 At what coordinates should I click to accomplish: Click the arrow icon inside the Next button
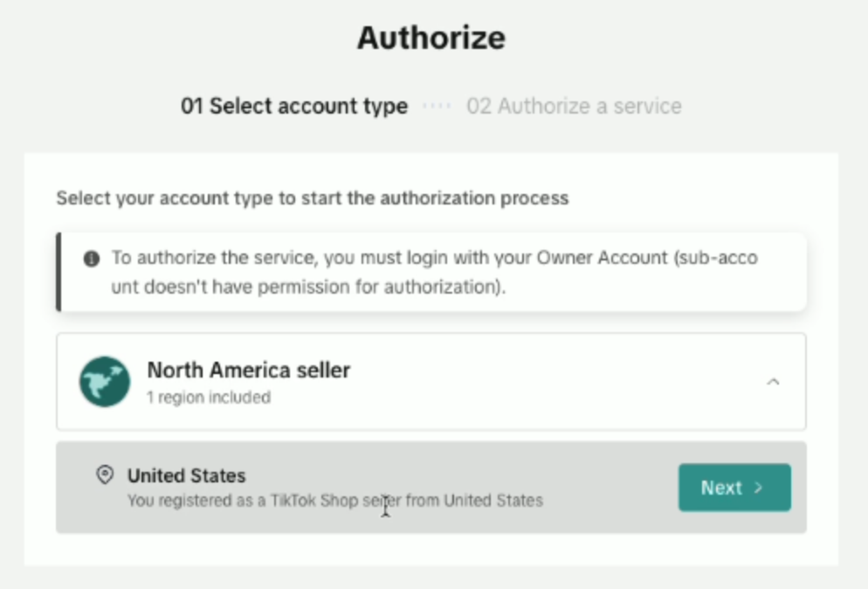[x=759, y=488]
